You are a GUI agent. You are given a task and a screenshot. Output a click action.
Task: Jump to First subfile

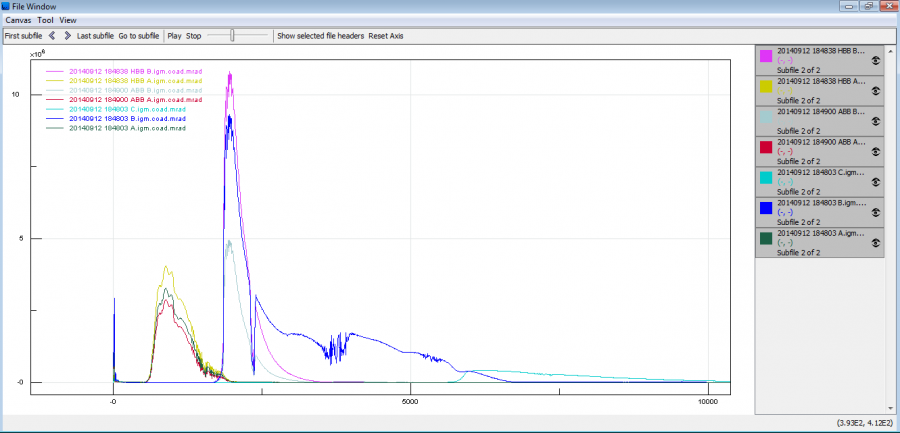coord(24,36)
